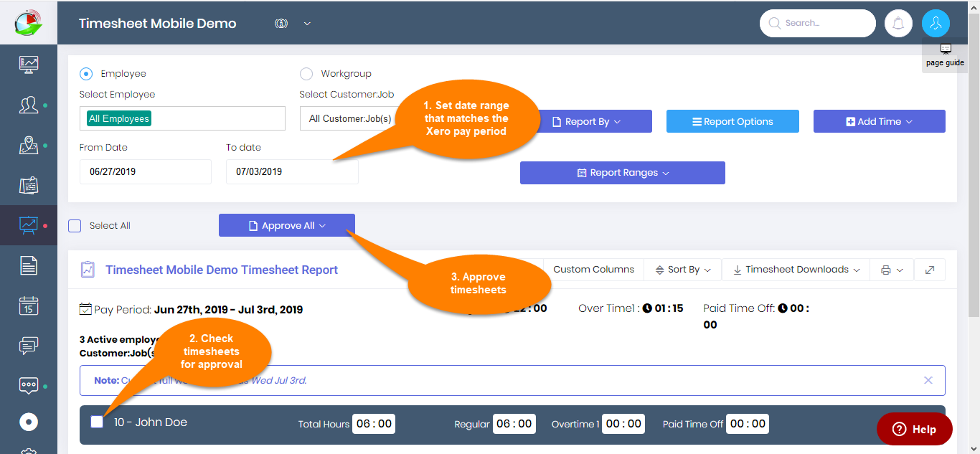
Task: Click the notification bell icon
Action: pos(898,23)
